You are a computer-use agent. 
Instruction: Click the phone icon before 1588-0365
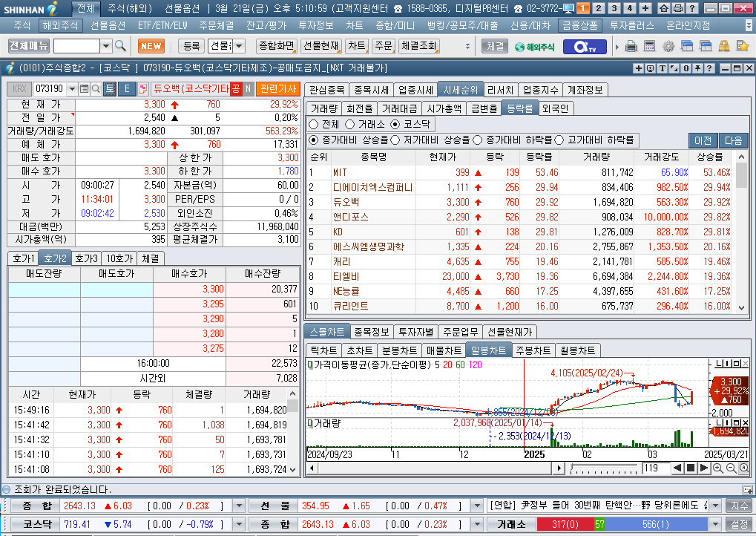click(x=398, y=9)
